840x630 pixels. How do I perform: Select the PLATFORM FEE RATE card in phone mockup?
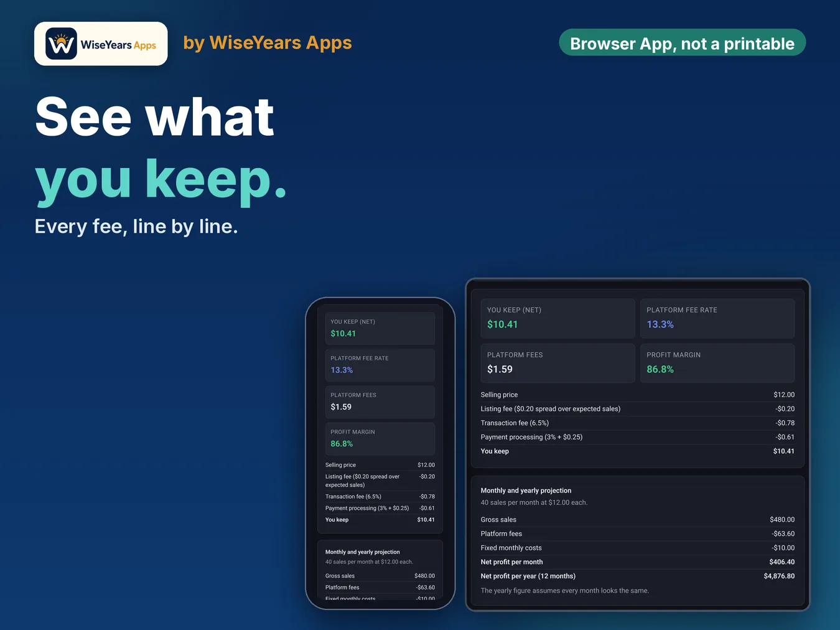pos(380,365)
